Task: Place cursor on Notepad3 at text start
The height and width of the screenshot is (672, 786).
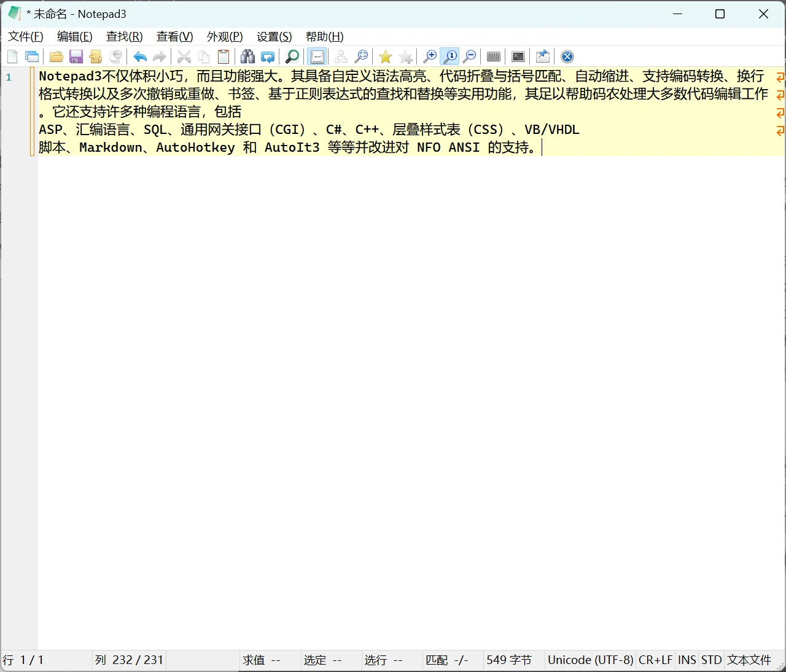Action: coord(70,76)
